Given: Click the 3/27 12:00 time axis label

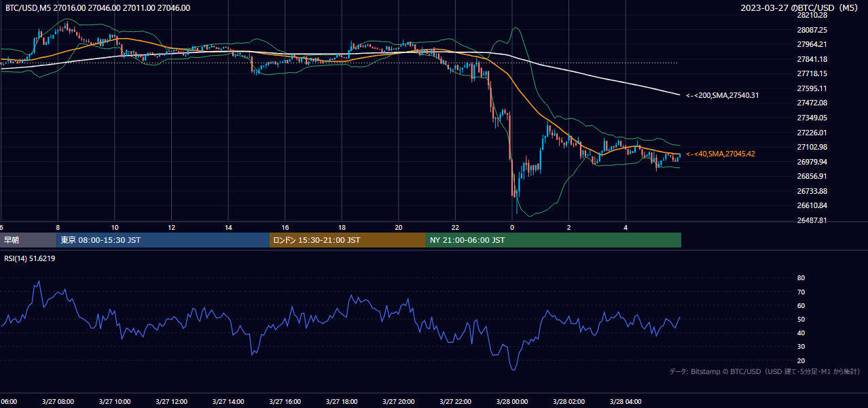Looking at the screenshot, I should click(171, 402).
